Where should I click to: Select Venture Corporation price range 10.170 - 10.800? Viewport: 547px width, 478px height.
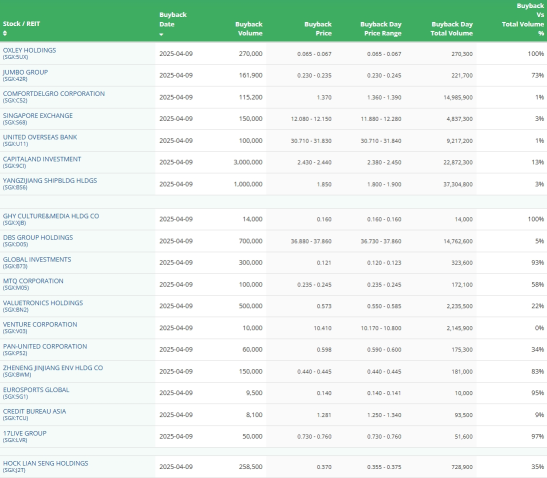pos(381,328)
